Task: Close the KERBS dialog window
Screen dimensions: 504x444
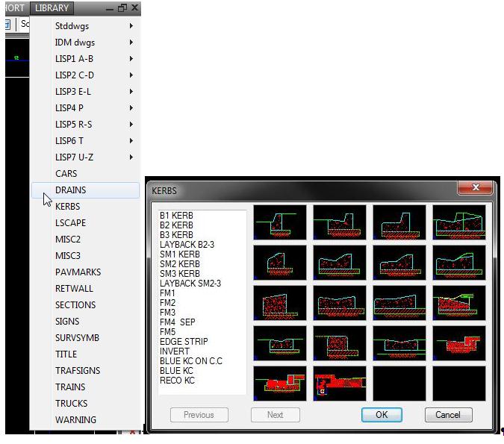Action: 475,187
